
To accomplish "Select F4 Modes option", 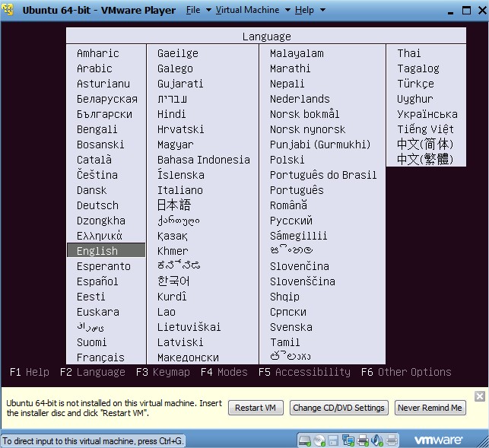I will [x=224, y=372].
